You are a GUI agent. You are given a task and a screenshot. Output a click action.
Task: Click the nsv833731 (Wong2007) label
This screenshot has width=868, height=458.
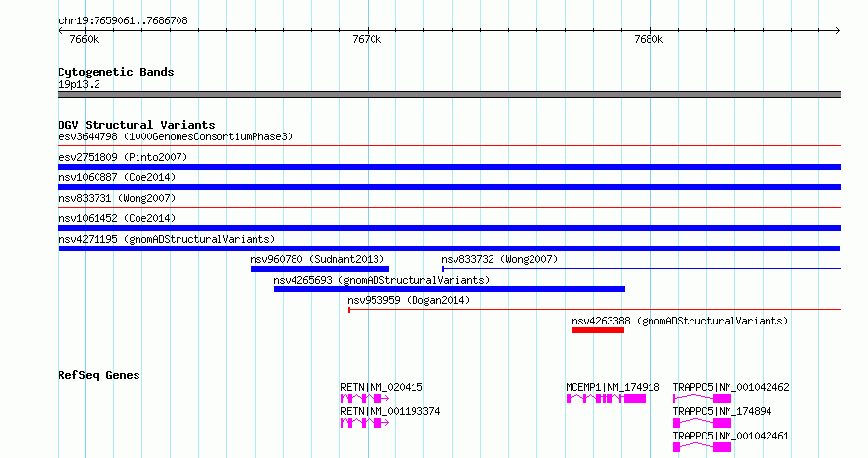pos(117,198)
